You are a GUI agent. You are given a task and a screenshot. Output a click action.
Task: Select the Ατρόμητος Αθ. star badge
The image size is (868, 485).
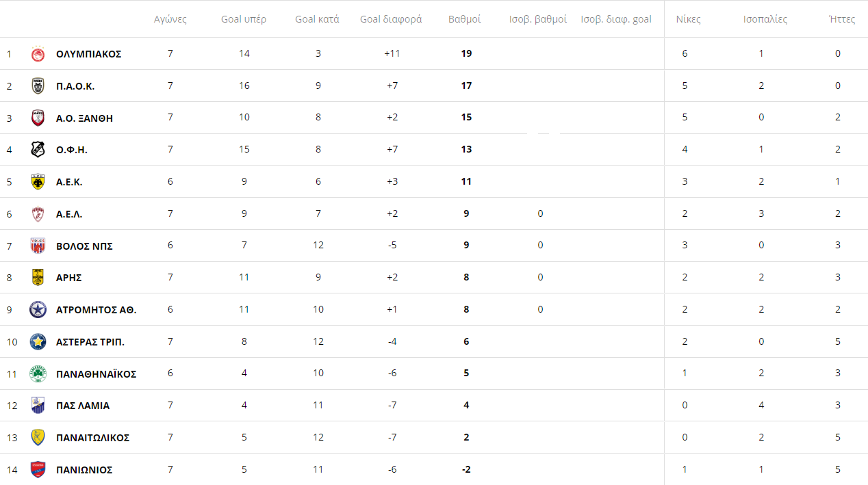pyautogui.click(x=38, y=310)
